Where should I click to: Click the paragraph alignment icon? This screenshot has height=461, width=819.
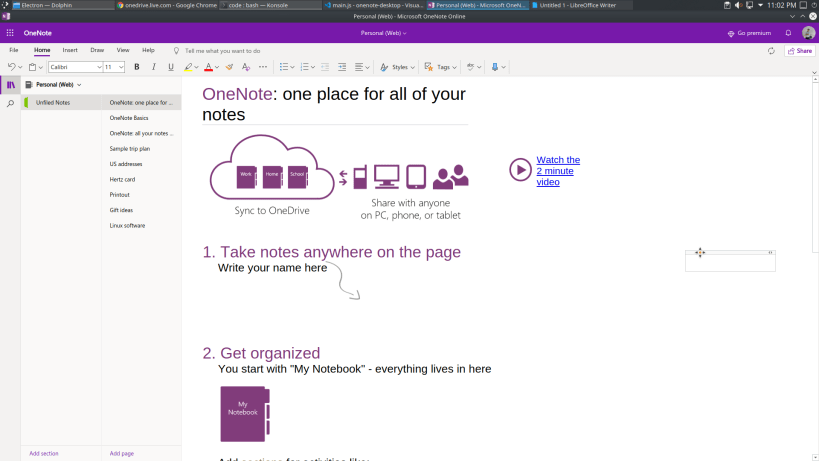click(x=359, y=67)
